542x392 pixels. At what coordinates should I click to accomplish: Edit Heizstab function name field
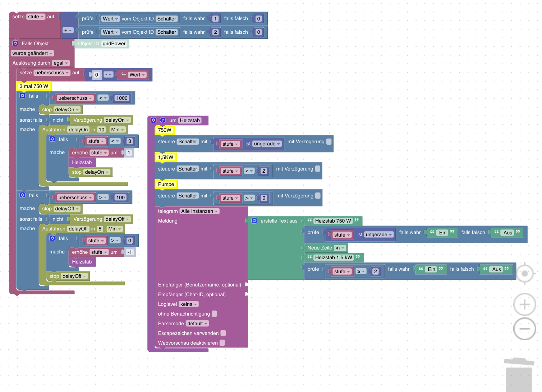pos(190,120)
